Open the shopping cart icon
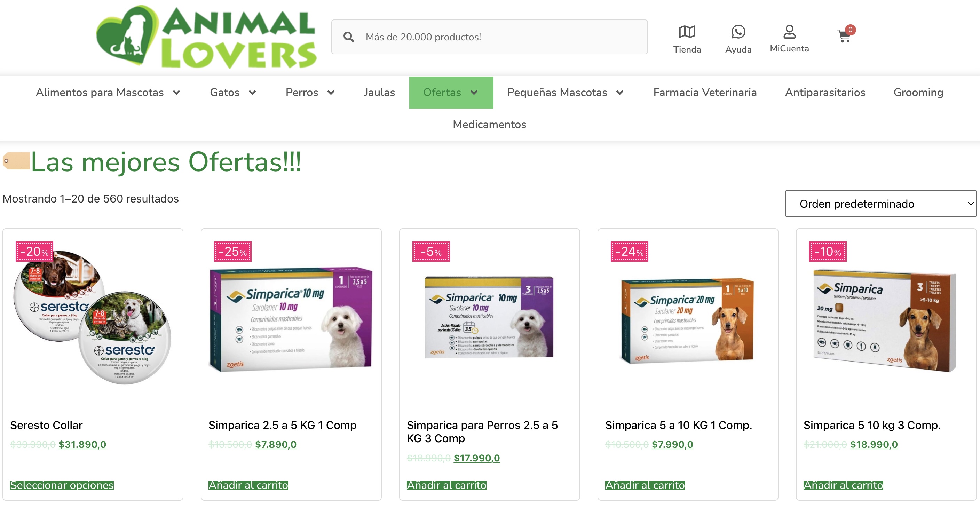This screenshot has width=980, height=508. [845, 35]
